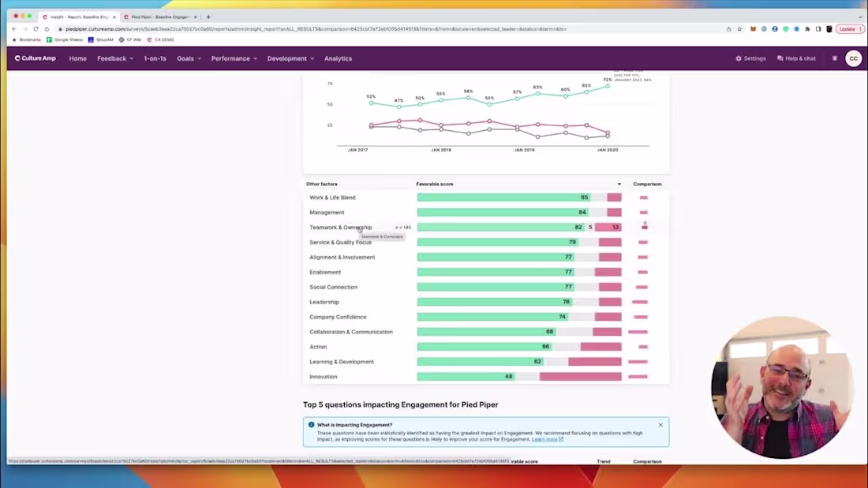Image resolution: width=868 pixels, height=488 pixels.
Task: Click the browser back arrow
Action: pos(13,28)
